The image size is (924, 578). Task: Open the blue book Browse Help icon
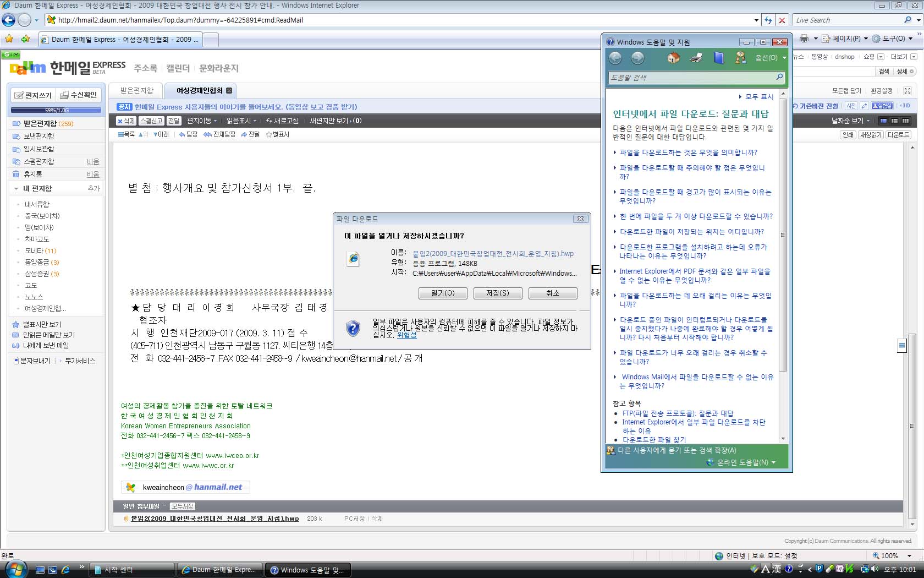pyautogui.click(x=718, y=58)
